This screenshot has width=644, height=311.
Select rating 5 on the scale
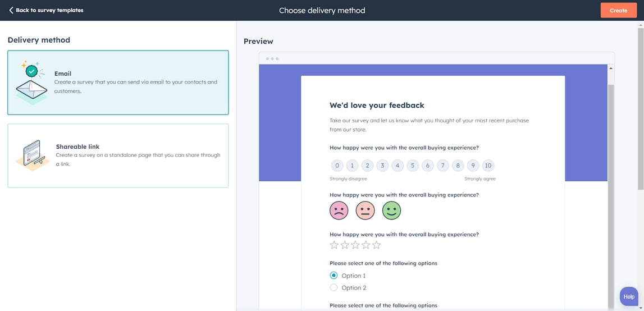413,166
